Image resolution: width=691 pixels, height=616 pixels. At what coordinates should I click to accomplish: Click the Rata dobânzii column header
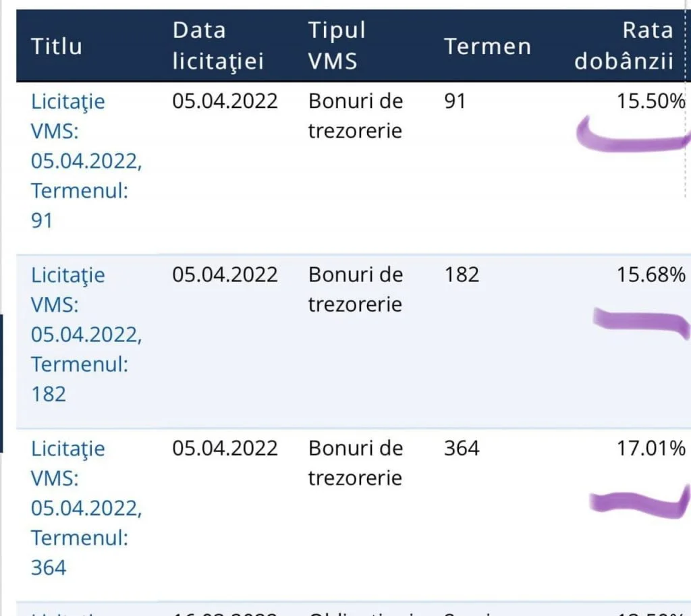point(624,46)
